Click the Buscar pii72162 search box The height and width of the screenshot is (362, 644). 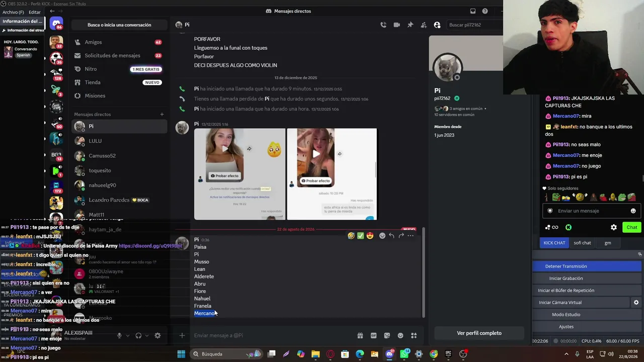pyautogui.click(x=473, y=25)
